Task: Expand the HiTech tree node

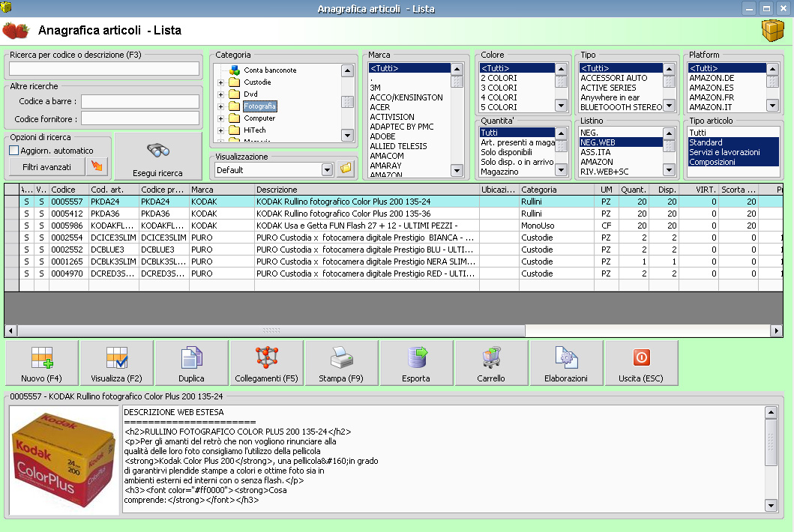Action: pyautogui.click(x=220, y=130)
